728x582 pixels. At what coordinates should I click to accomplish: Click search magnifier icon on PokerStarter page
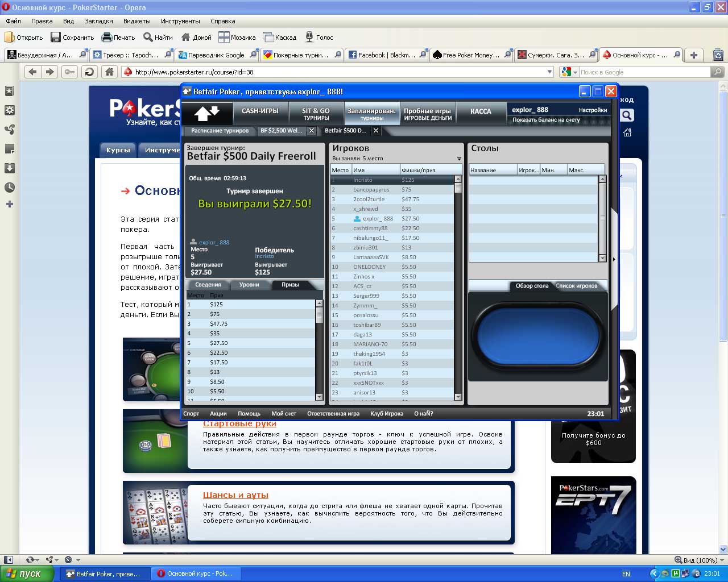pyautogui.click(x=627, y=115)
